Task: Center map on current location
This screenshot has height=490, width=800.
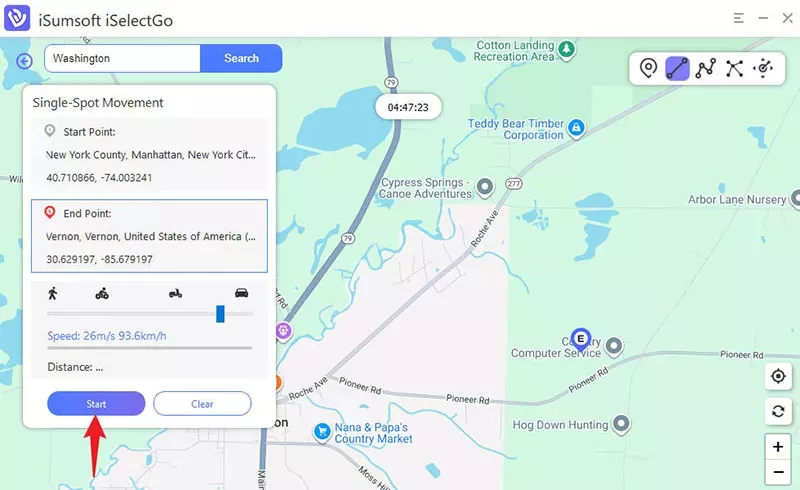Action: tap(778, 376)
